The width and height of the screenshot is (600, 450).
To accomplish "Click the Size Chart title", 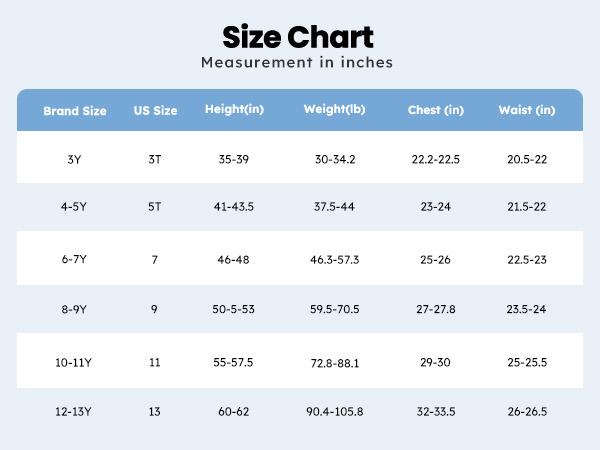I will click(x=297, y=37).
